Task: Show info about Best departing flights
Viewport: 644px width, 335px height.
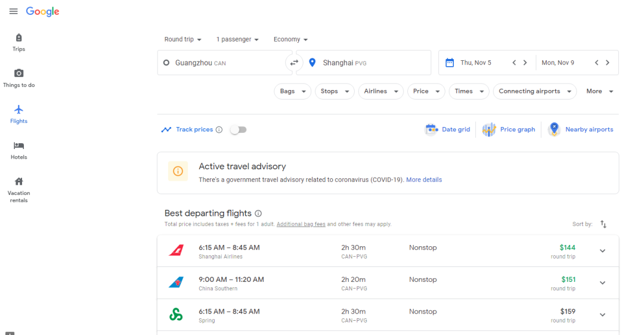Action: [x=258, y=213]
